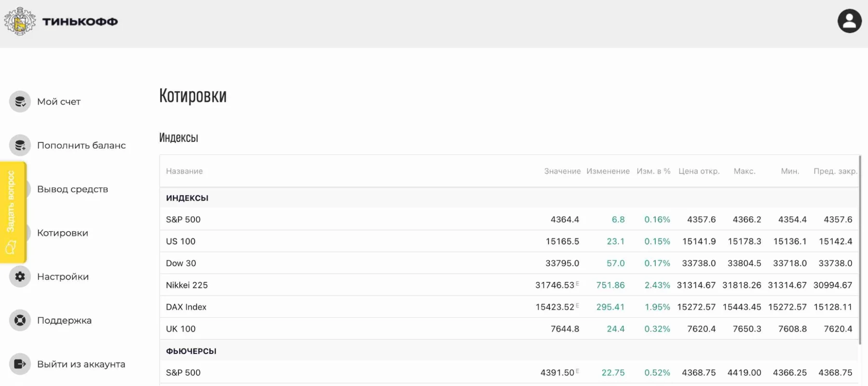This screenshot has height=386, width=868.
Task: Click the Nikkei 225 value 31746.53
Action: pos(555,285)
